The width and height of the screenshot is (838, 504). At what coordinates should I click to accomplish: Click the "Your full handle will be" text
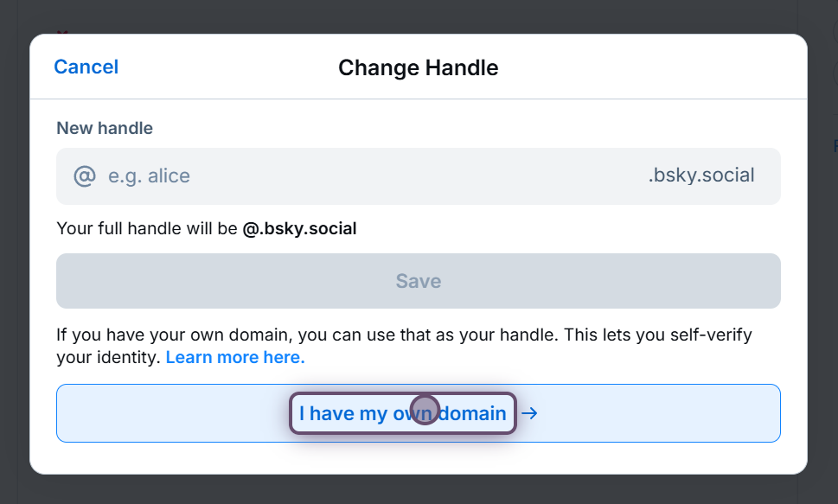click(x=147, y=229)
